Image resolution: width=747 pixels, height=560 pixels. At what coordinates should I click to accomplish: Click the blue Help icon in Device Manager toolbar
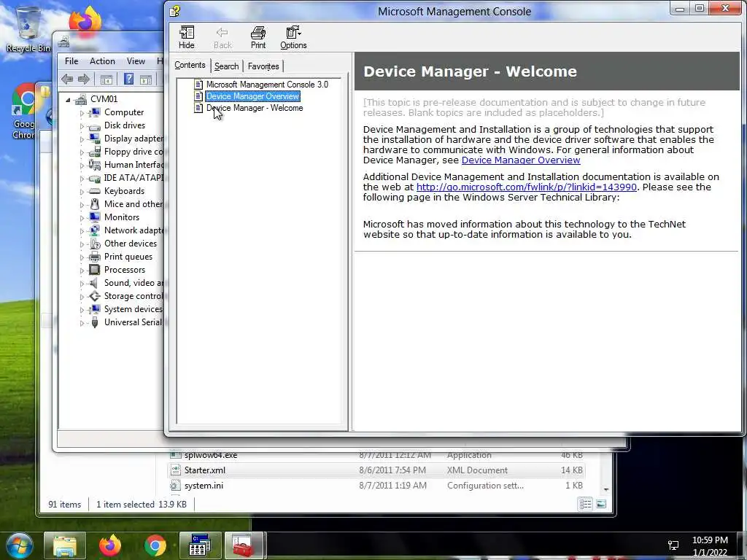tap(128, 79)
